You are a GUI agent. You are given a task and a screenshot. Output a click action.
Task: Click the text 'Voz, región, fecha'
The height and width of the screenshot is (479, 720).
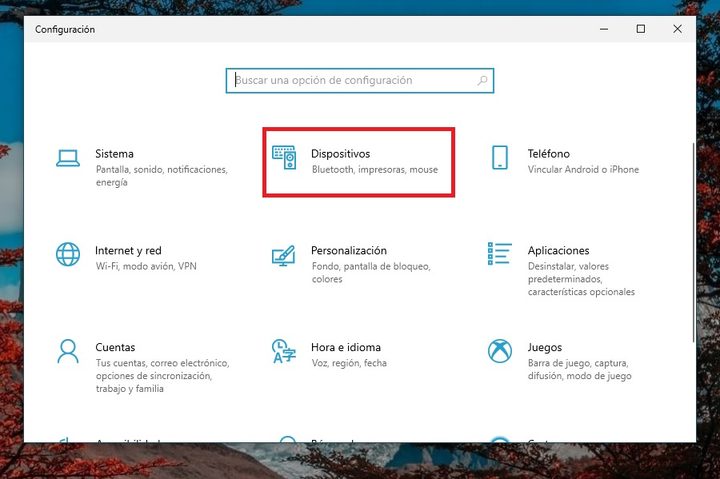click(x=349, y=363)
